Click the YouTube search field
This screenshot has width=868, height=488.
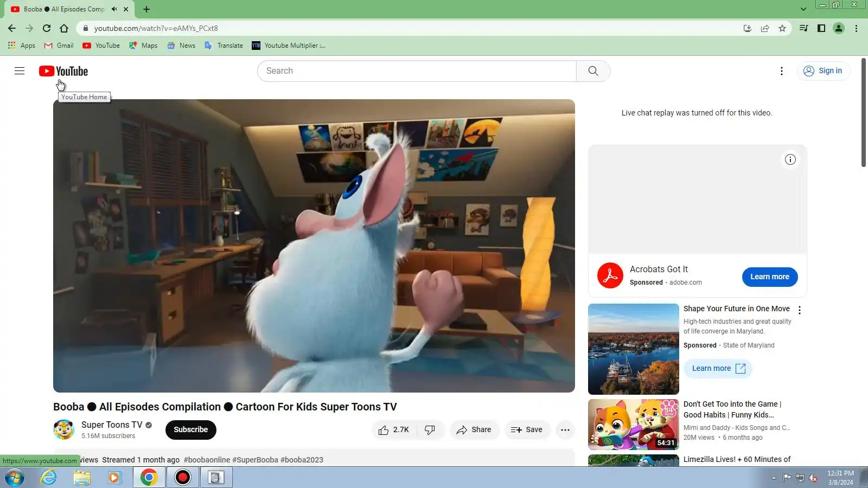point(417,71)
